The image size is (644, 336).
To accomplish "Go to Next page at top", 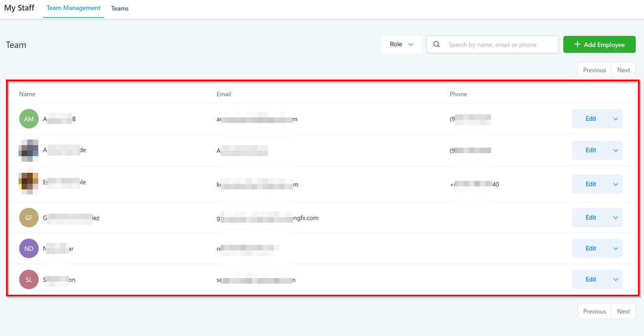I will coord(623,70).
